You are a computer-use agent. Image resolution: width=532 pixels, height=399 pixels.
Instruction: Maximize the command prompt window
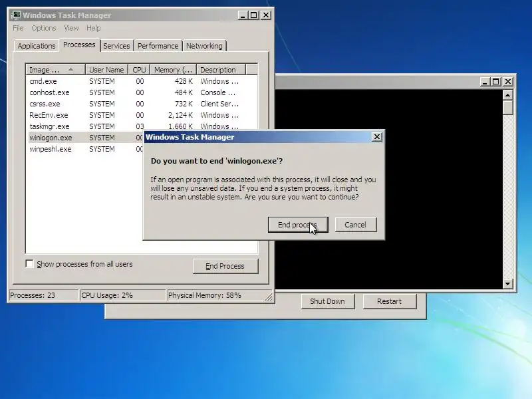(x=495, y=82)
